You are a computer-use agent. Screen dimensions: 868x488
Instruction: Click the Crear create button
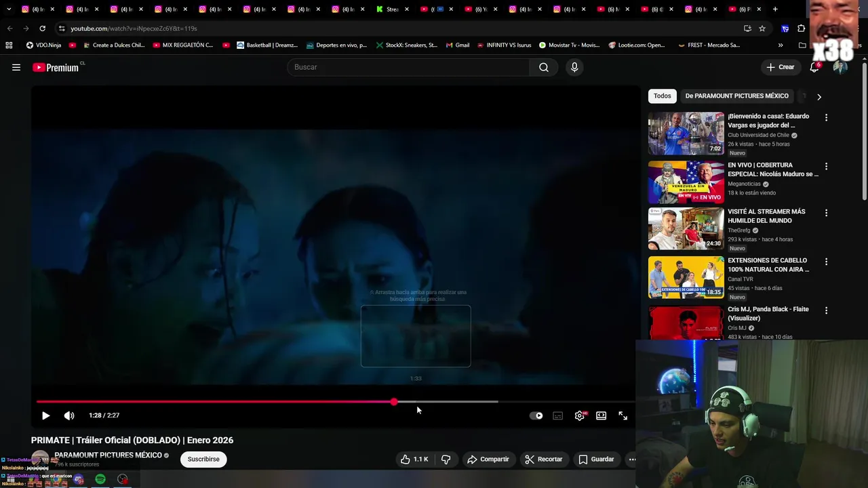(780, 67)
